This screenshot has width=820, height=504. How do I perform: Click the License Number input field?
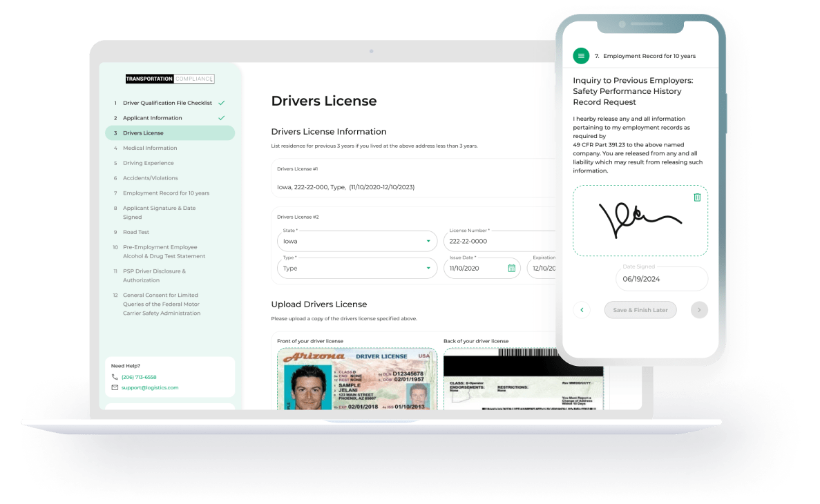501,241
